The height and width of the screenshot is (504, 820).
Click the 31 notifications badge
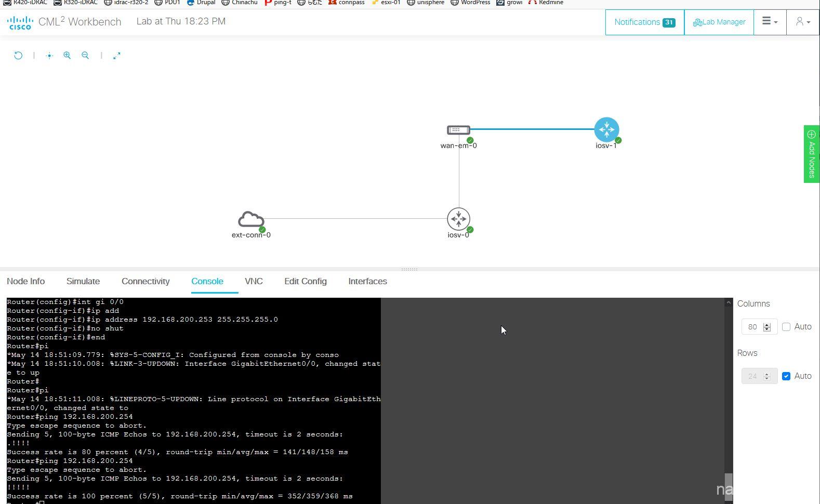click(x=669, y=22)
